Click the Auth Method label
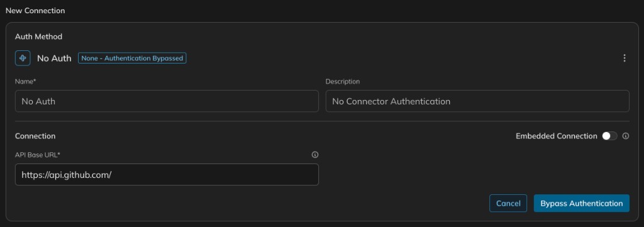The width and height of the screenshot is (644, 227). (x=38, y=36)
